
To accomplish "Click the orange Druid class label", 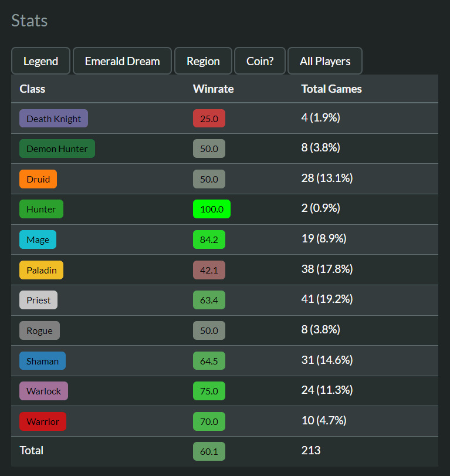I will click(x=38, y=179).
